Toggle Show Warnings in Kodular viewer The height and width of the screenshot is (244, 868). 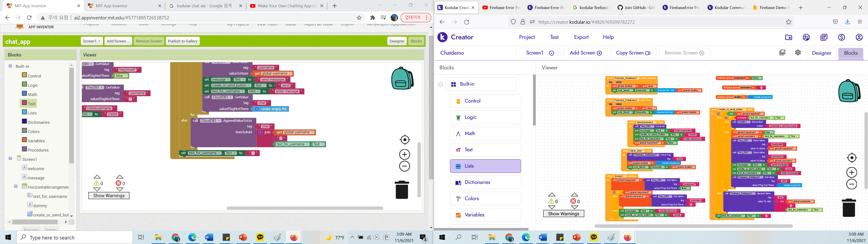tap(563, 214)
